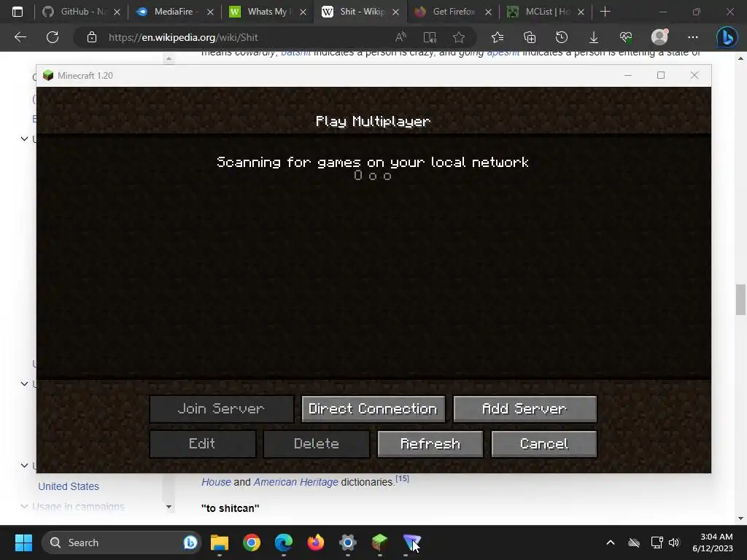
Task: Open the volume speaker tray icon
Action: click(673, 542)
